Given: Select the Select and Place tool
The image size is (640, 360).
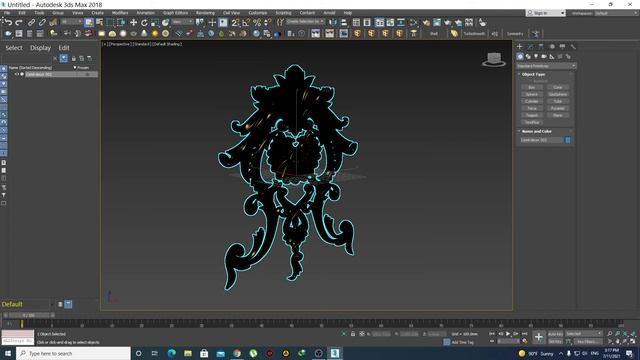Looking at the screenshot, I should pyautogui.click(x=165, y=22).
